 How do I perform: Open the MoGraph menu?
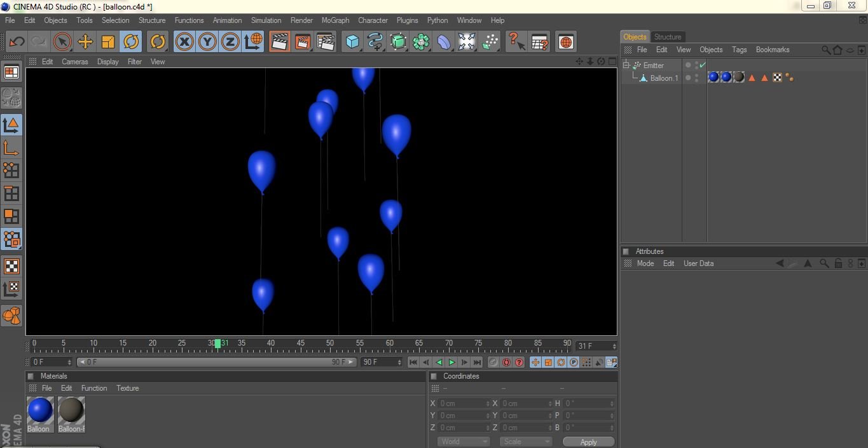(x=335, y=20)
